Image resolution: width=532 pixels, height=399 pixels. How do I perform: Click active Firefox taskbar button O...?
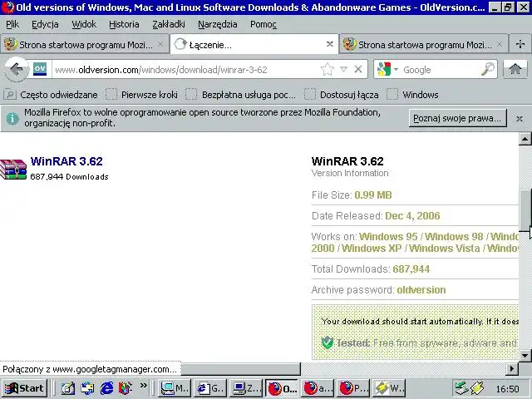click(281, 388)
